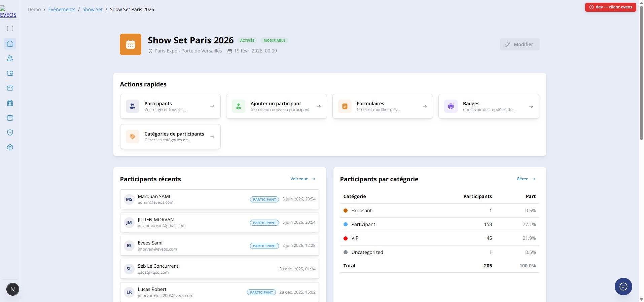Open the mail envelope icon in the sidebar
The height and width of the screenshot is (302, 644).
tap(10, 88)
